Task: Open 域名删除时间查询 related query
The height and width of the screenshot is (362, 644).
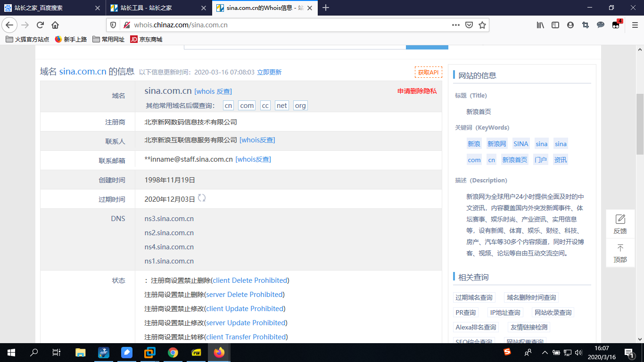Action: coord(531,297)
